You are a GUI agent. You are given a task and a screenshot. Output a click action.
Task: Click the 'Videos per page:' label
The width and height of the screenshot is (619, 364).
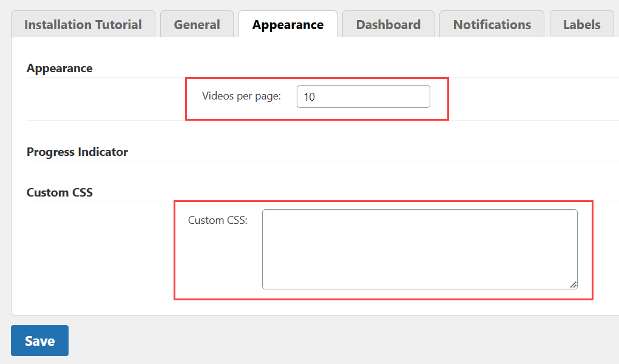tap(242, 96)
